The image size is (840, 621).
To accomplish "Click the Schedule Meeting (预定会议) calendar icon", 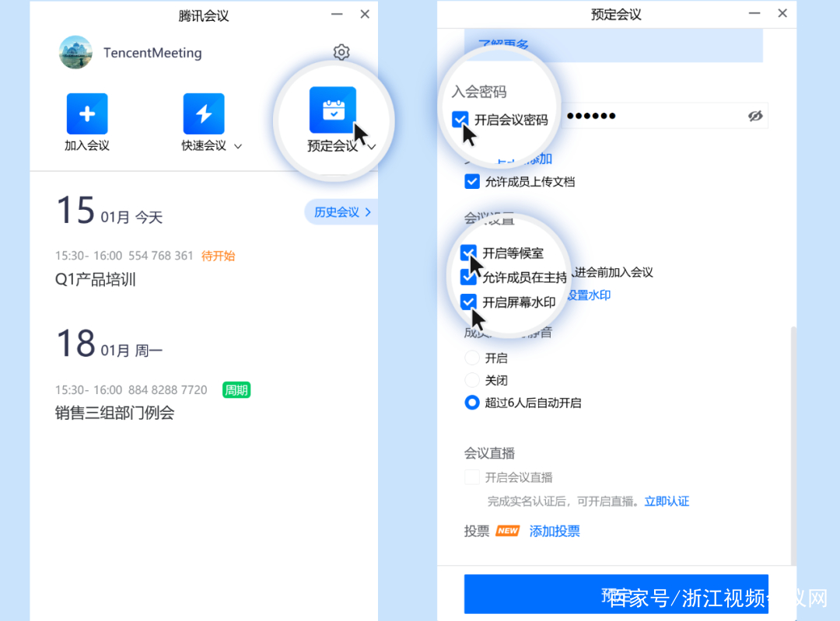I will click(333, 110).
